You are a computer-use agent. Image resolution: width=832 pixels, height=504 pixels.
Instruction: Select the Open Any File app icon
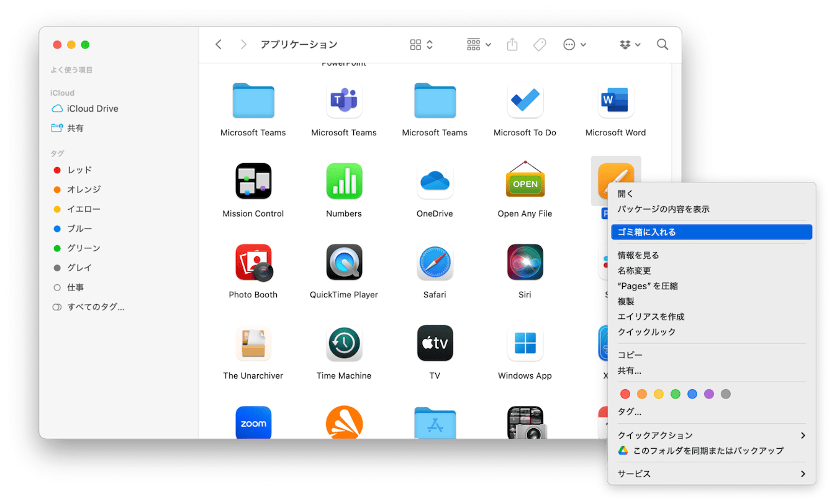pyautogui.click(x=525, y=179)
